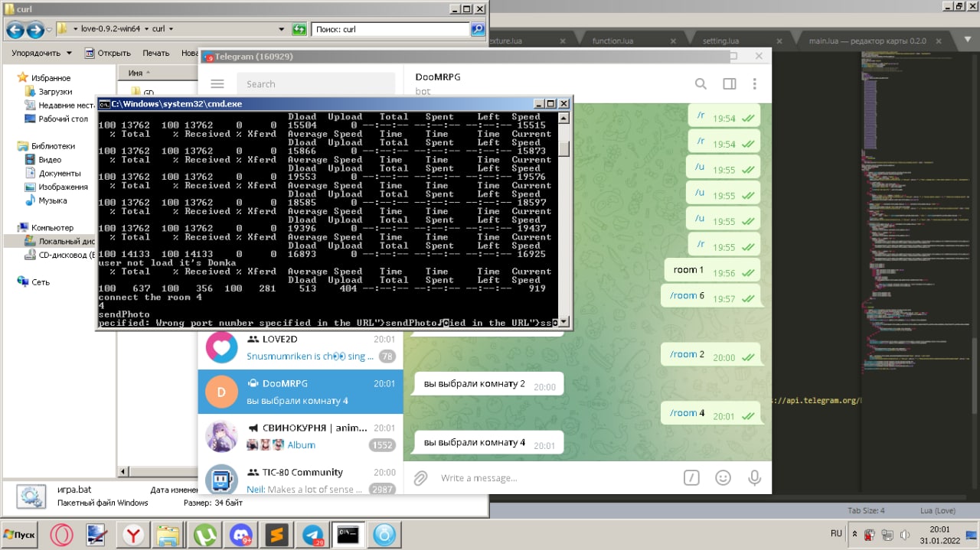Click the СВИНОКУРНЯ channel avatar

pyautogui.click(x=221, y=436)
